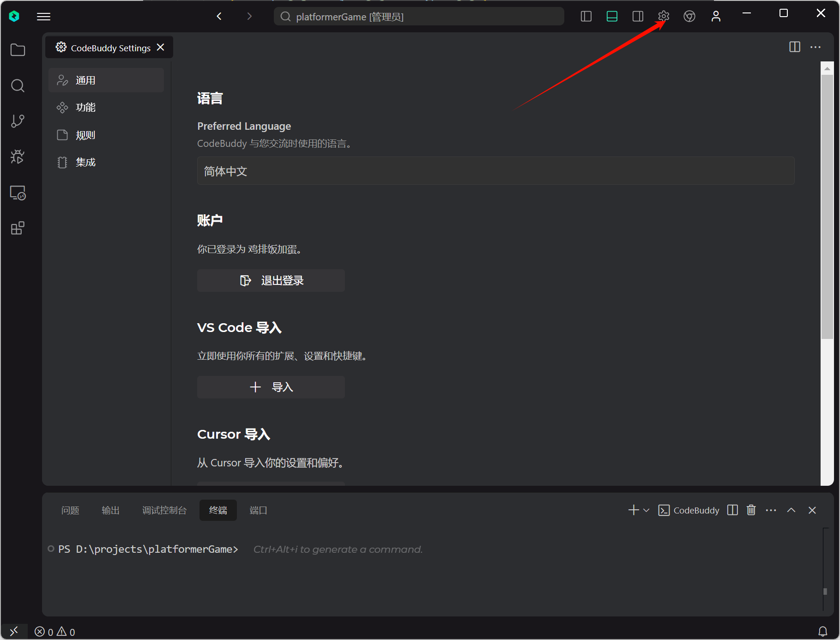Open the Search view in activity bar
The width and height of the screenshot is (840, 640).
click(18, 85)
